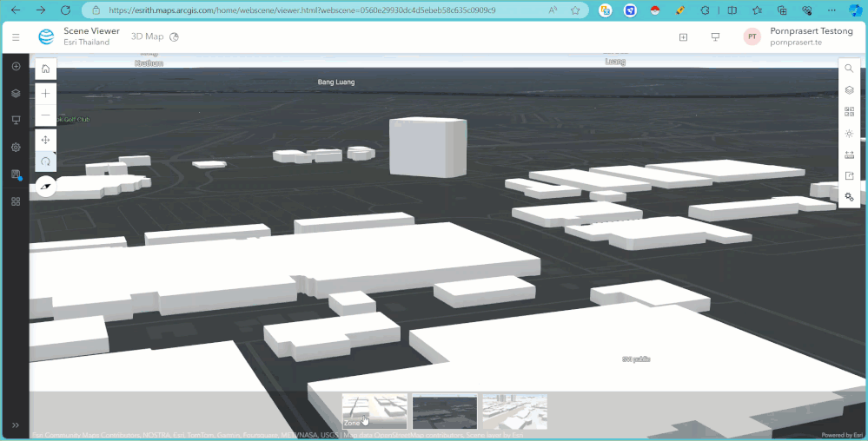Image resolution: width=868 pixels, height=441 pixels.
Task: Open the split screen icon
Action: click(x=732, y=10)
